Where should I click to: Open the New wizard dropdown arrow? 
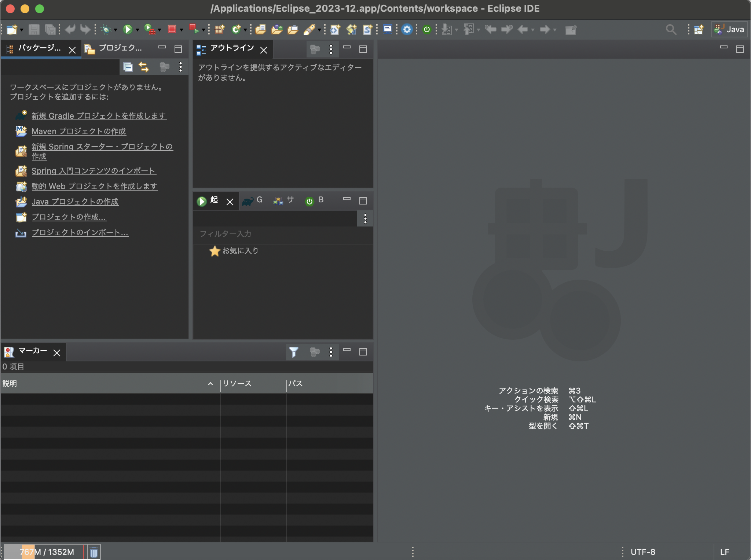click(x=21, y=30)
